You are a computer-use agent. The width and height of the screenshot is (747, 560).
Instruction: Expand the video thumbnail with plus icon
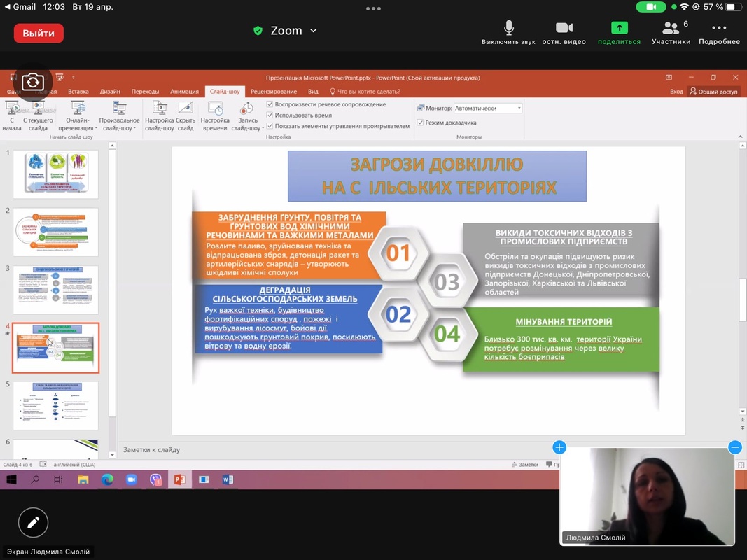pyautogui.click(x=559, y=447)
